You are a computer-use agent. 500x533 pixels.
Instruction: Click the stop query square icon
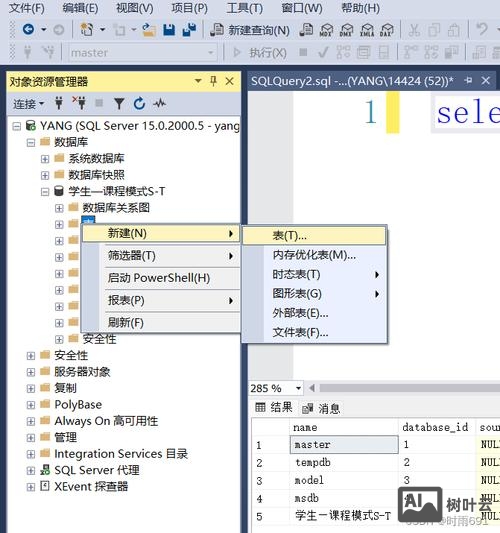[x=303, y=52]
